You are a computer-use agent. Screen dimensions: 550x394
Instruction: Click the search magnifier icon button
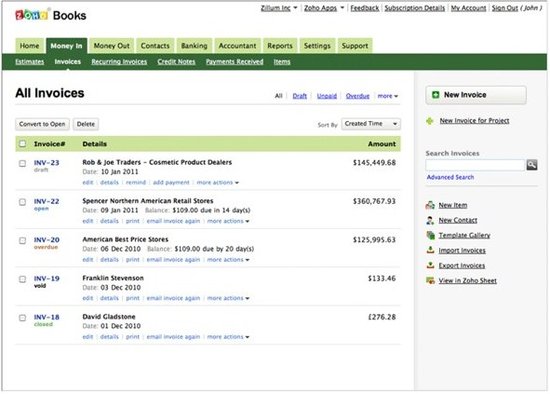tap(531, 165)
